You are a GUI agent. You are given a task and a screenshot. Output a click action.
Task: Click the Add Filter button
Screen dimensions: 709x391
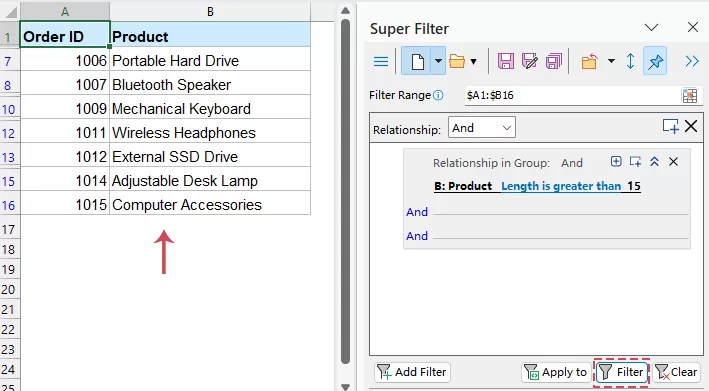[x=412, y=372]
